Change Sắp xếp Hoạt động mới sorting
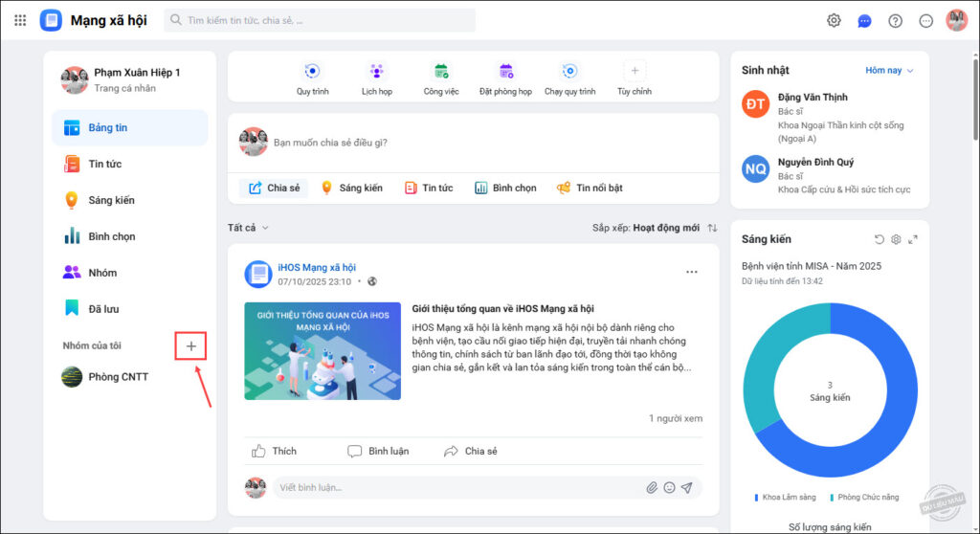This screenshot has height=534, width=980. coord(646,228)
